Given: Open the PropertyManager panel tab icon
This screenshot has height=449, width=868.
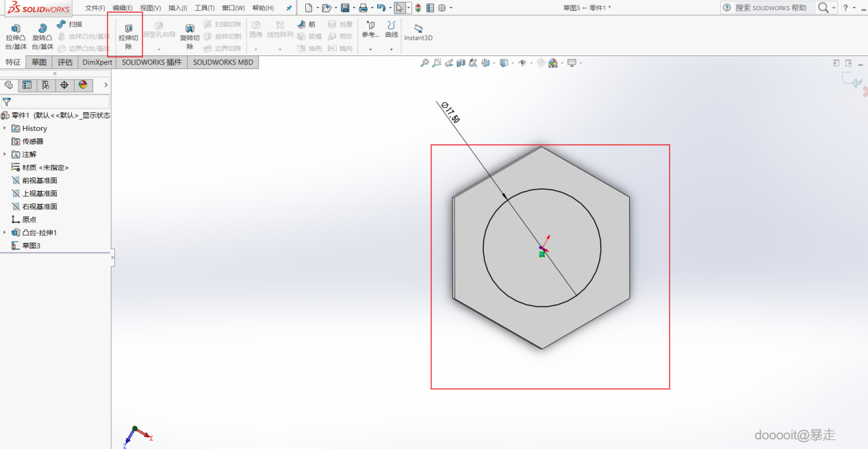Looking at the screenshot, I should coord(27,85).
